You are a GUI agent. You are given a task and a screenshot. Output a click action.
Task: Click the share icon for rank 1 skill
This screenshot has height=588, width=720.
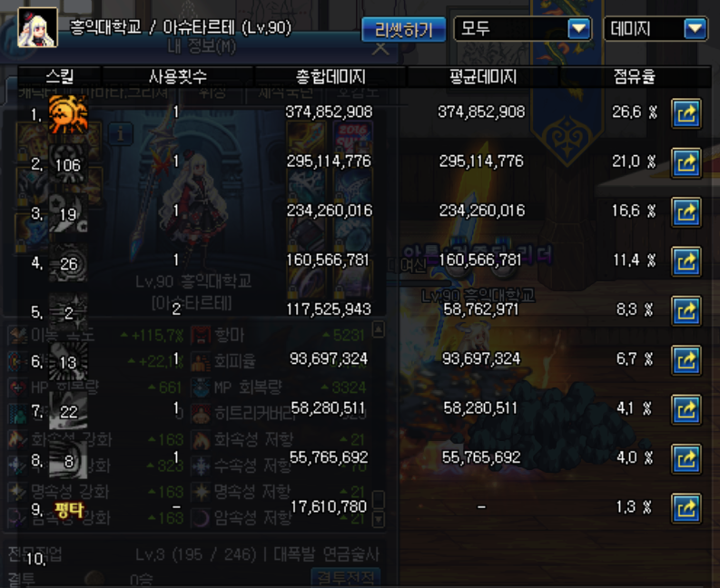tap(686, 113)
